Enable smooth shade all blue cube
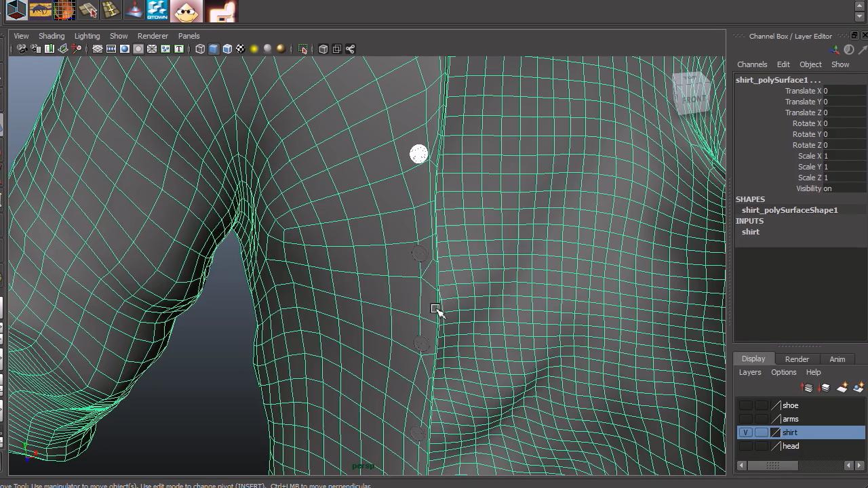The height and width of the screenshot is (488, 868). (x=214, y=49)
